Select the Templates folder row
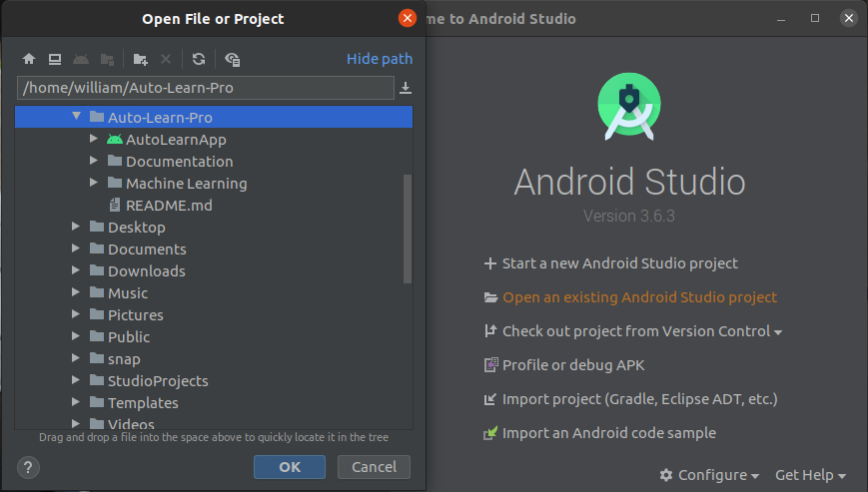868x492 pixels. point(214,402)
